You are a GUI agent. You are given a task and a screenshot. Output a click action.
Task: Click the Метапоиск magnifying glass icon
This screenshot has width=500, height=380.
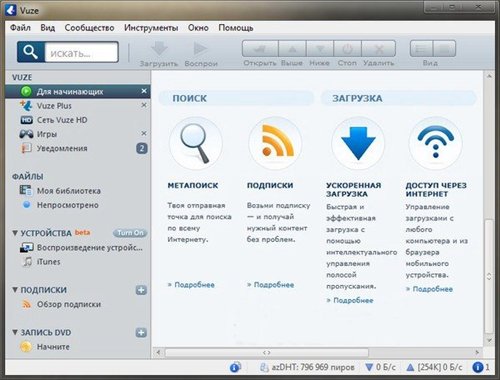(x=196, y=144)
